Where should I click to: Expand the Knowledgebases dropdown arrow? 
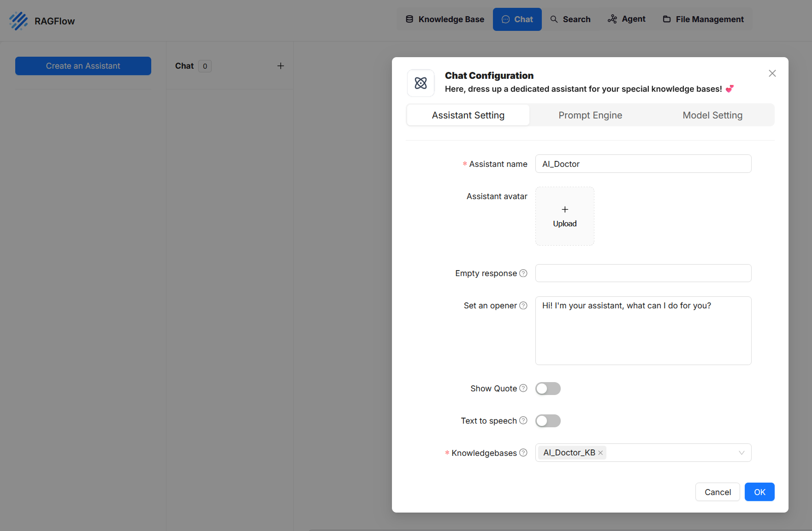coord(741,453)
